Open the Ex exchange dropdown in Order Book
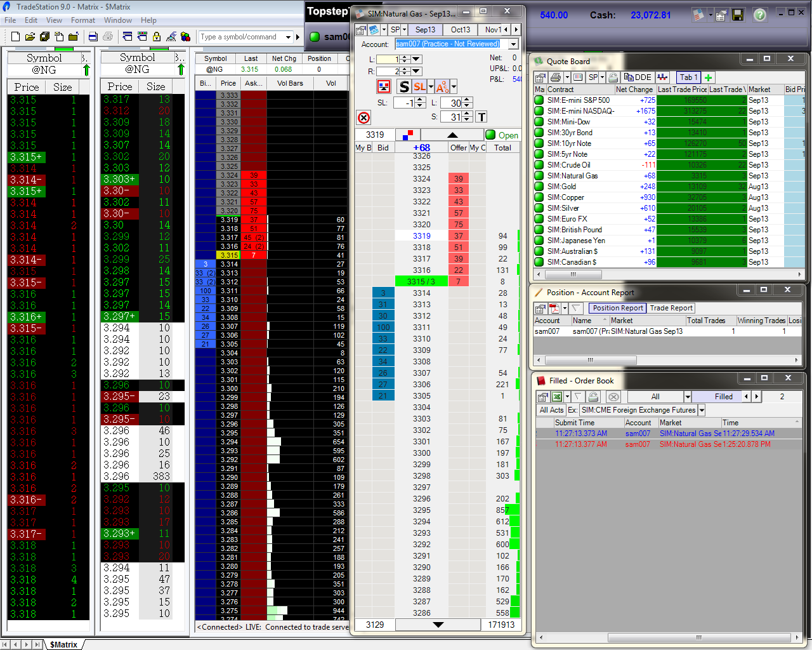The height and width of the screenshot is (650, 812). [x=702, y=410]
